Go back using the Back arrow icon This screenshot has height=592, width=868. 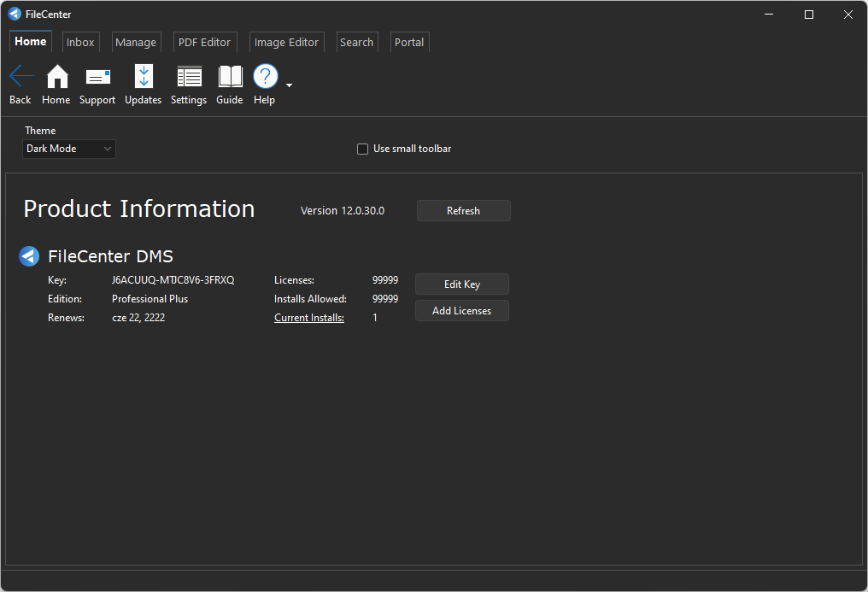pyautogui.click(x=21, y=76)
